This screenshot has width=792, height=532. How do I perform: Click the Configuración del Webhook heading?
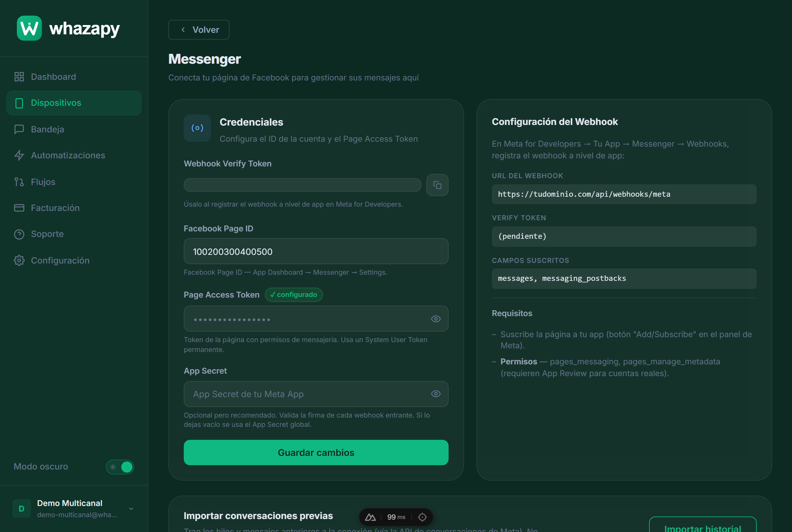point(554,122)
